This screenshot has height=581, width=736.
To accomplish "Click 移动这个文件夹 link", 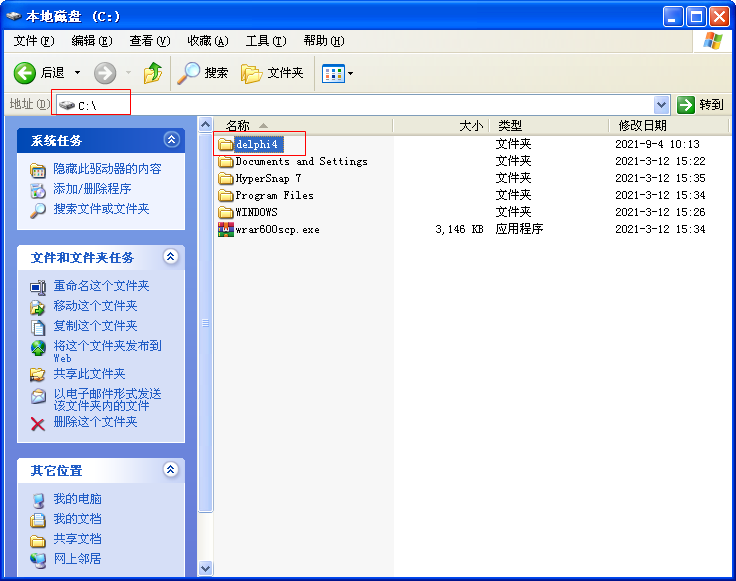I will point(95,306).
